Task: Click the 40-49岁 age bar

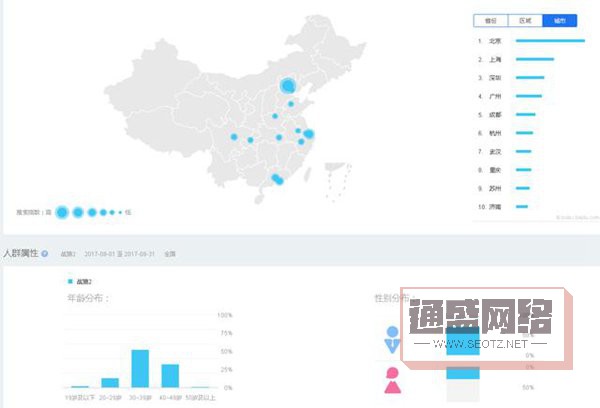Action: point(170,375)
